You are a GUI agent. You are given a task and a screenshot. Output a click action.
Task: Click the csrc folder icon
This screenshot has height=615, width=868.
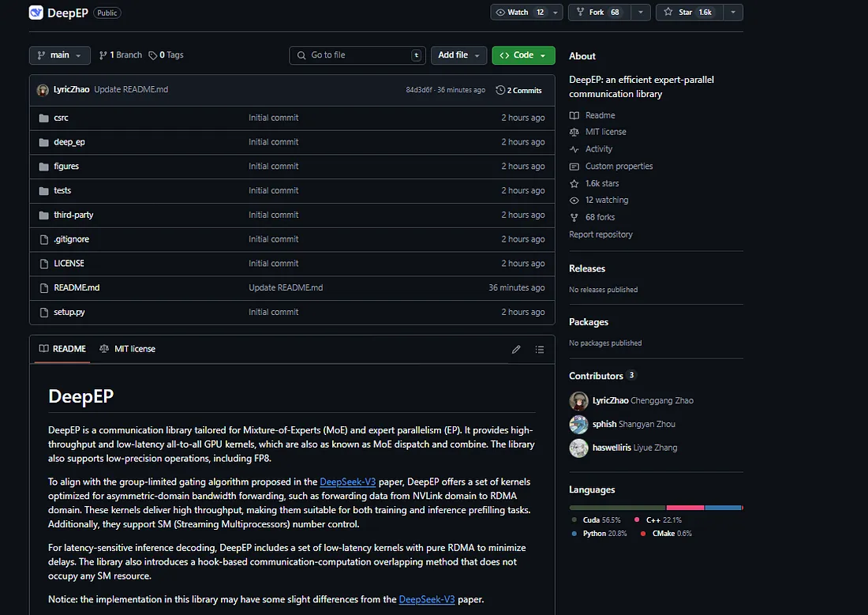point(43,118)
